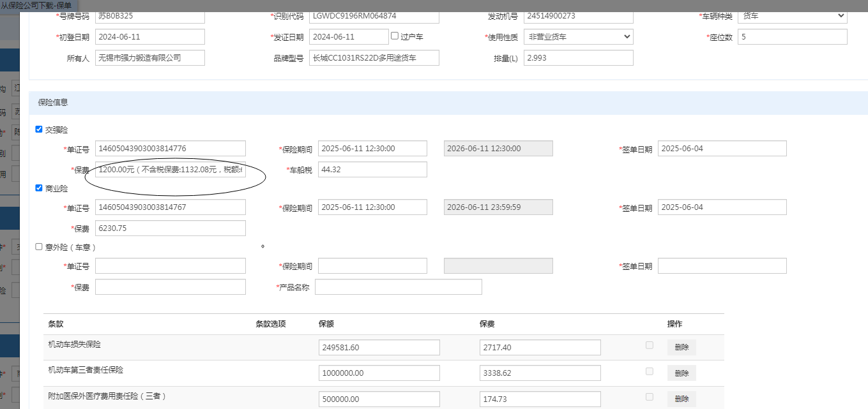The height and width of the screenshot is (409, 868).
Task: Click the empty 产品名称 field
Action: click(399, 287)
